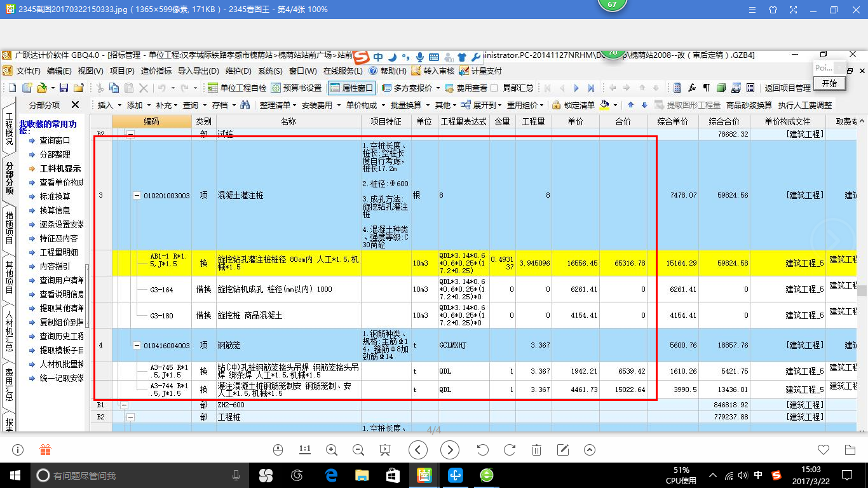Click the edit image pencil icon
This screenshot has height=488, width=868.
pos(563,450)
